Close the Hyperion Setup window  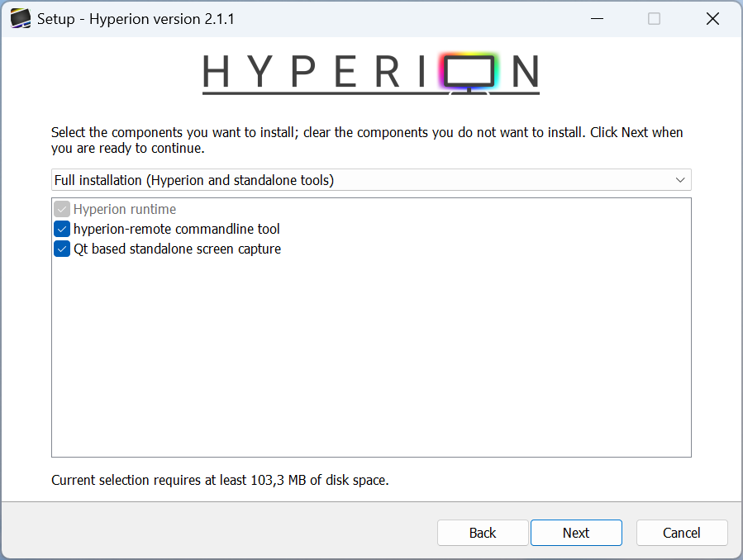click(712, 18)
